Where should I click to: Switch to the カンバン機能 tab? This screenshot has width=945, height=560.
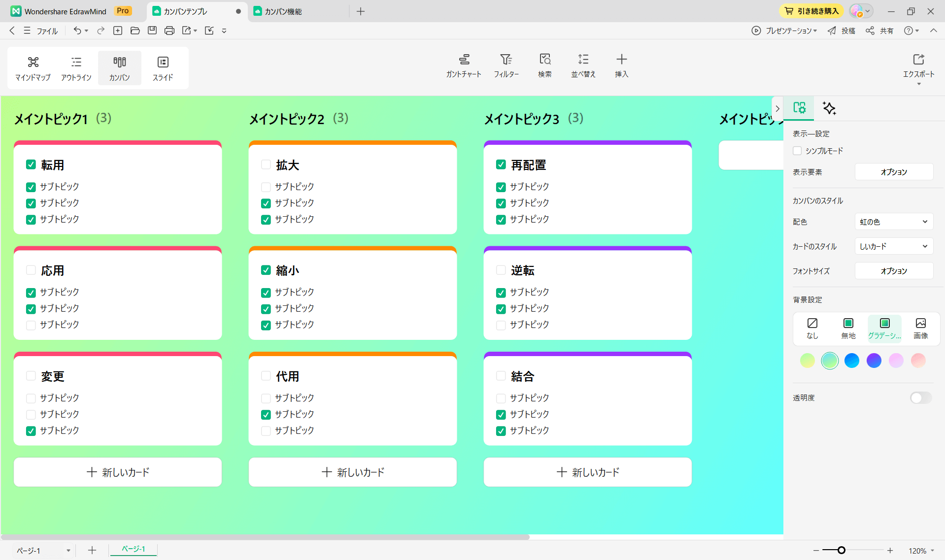coord(282,11)
